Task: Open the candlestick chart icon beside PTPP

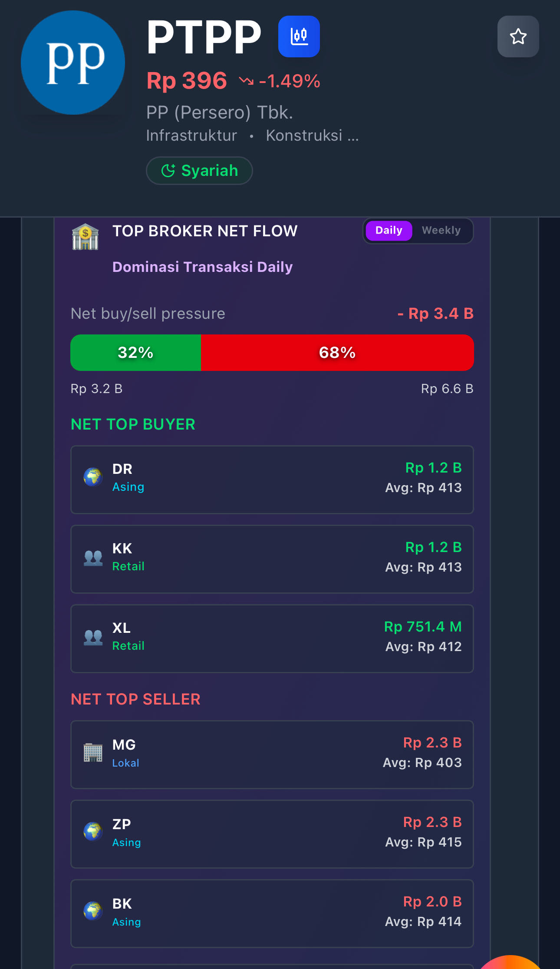Action: [299, 36]
